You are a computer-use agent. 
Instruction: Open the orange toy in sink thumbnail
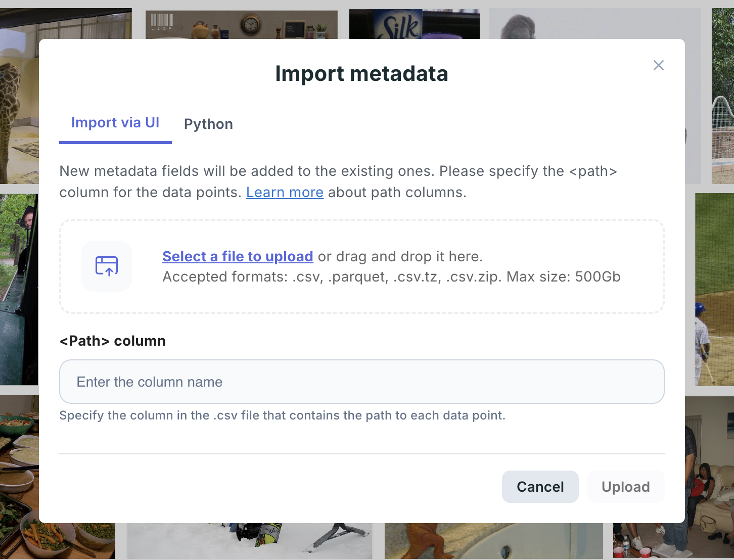pos(493,541)
